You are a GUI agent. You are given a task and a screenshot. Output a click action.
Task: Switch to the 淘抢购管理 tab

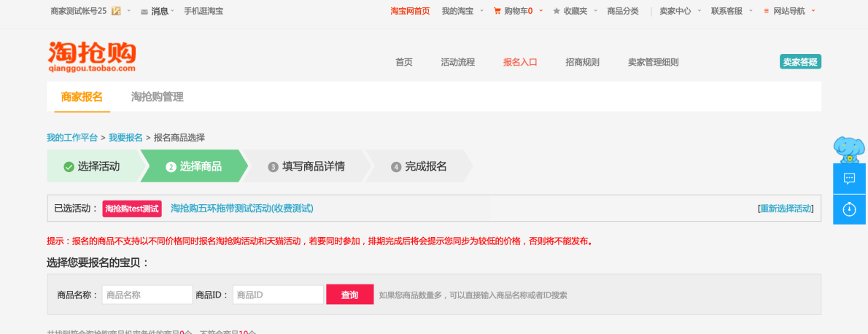tap(158, 97)
